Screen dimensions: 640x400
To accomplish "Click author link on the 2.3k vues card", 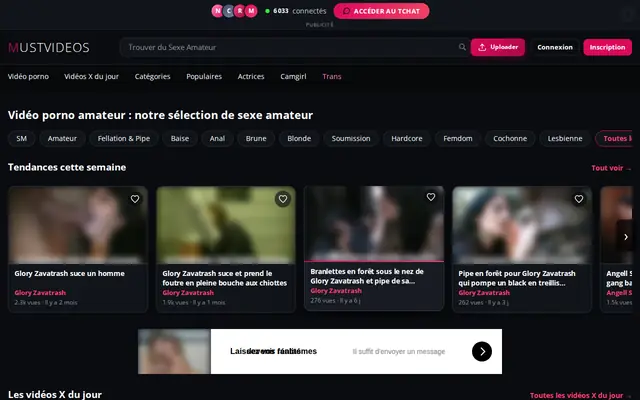I will [x=40, y=293].
